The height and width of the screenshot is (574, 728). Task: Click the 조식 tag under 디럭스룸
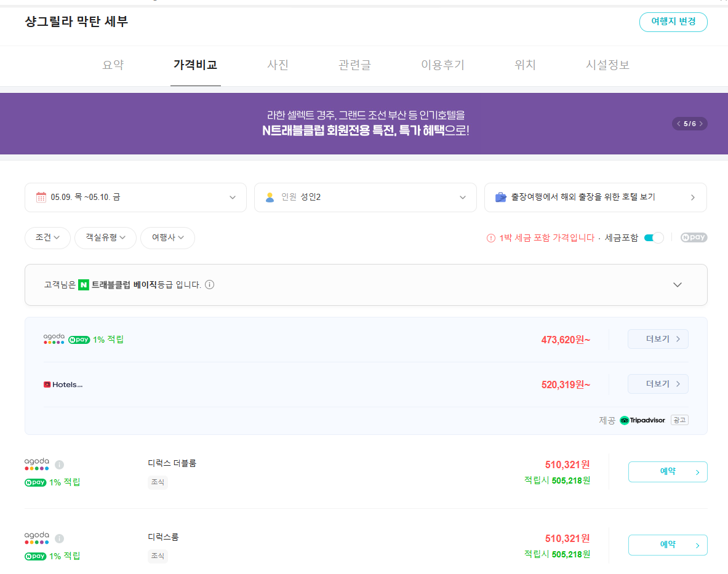[158, 556]
